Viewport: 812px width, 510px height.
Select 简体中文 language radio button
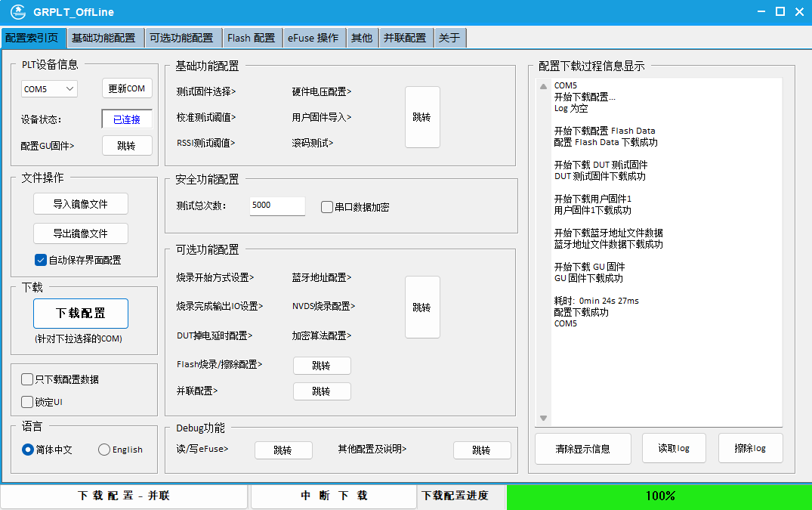pos(28,450)
